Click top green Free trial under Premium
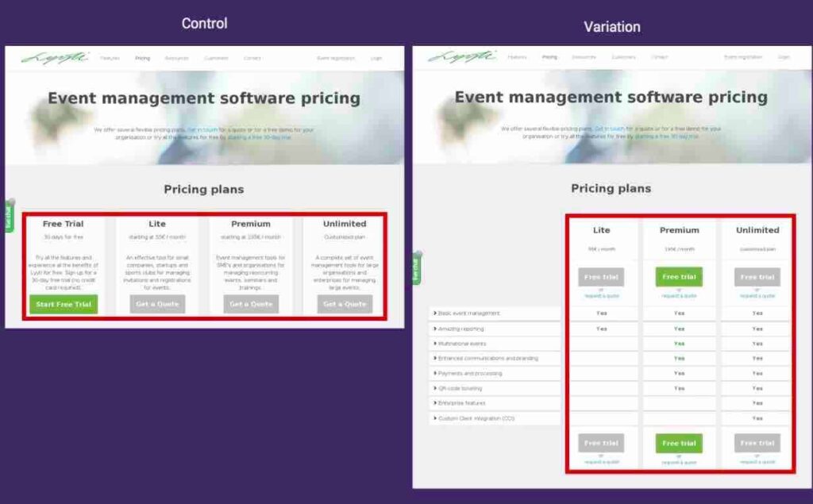 (x=679, y=277)
